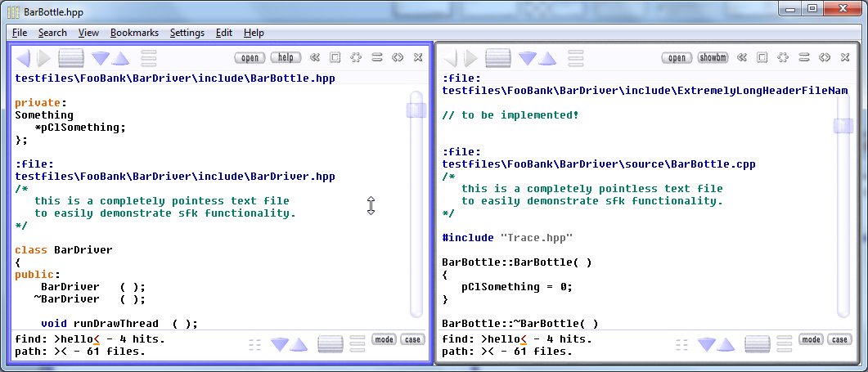This screenshot has height=372, width=868.
Task: Click the dotted circle icon in left pane
Action: (356, 57)
